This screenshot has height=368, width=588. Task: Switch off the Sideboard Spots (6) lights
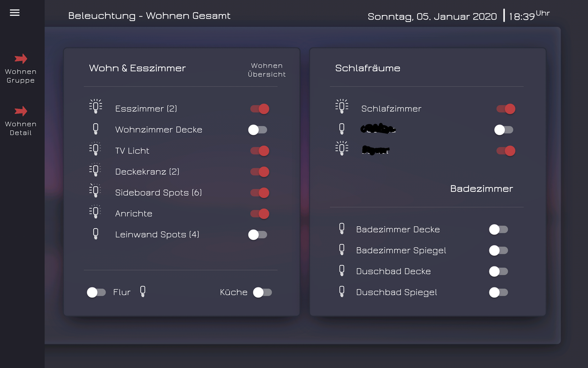click(x=260, y=193)
